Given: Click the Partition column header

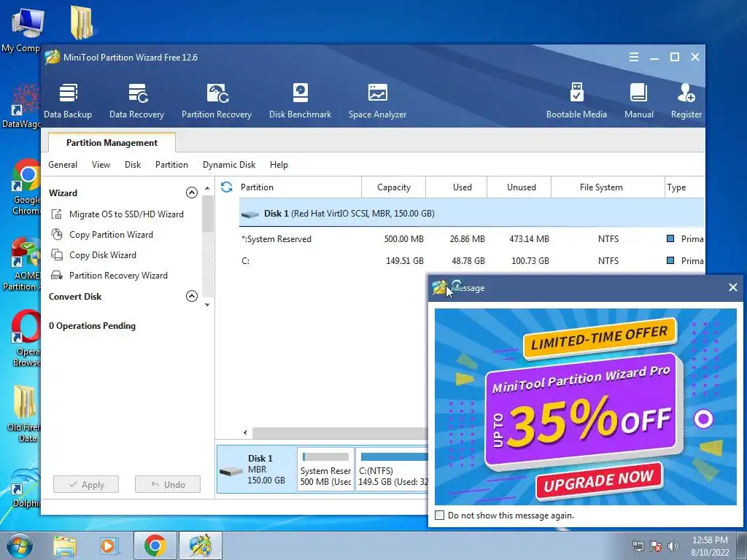Looking at the screenshot, I should 300,187.
